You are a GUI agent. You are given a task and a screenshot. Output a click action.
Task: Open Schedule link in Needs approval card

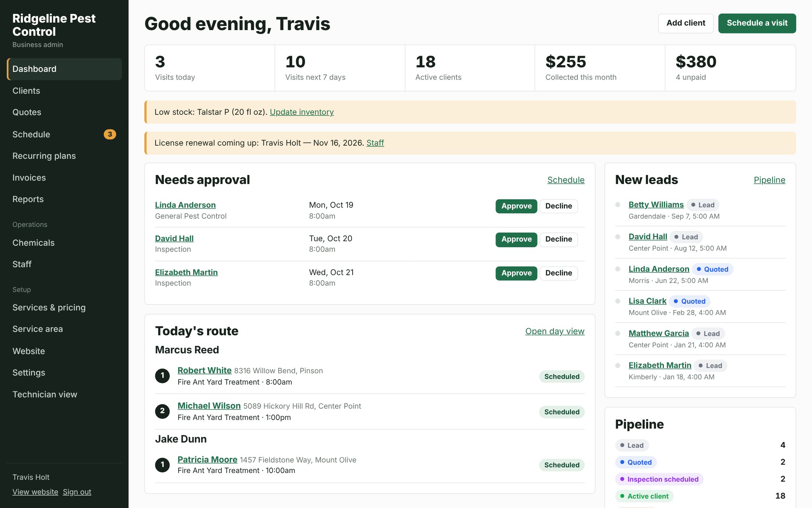point(566,180)
